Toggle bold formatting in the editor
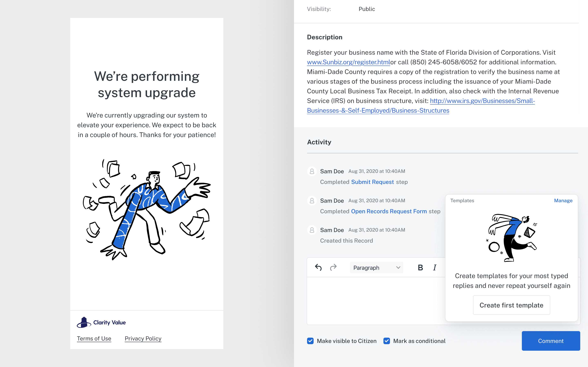This screenshot has width=588, height=367. 420,268
